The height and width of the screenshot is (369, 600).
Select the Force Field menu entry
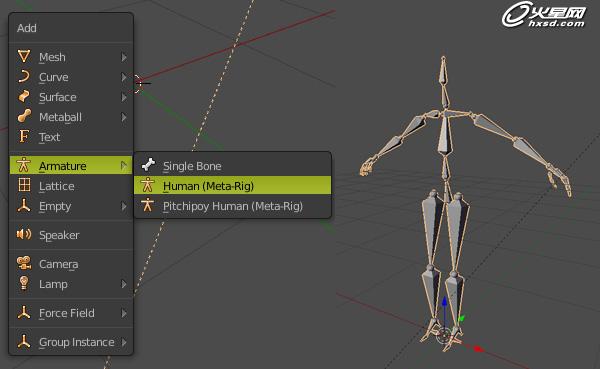pos(71,313)
